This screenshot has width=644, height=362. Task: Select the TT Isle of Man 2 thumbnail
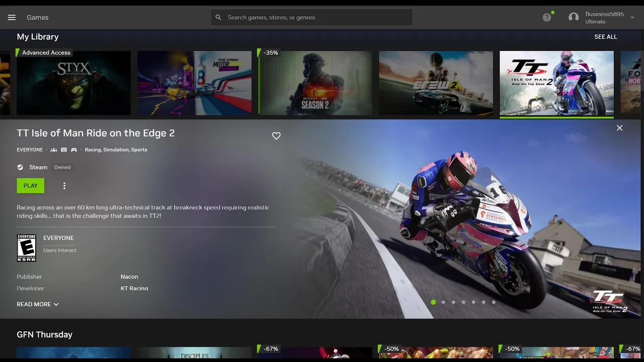click(x=556, y=83)
